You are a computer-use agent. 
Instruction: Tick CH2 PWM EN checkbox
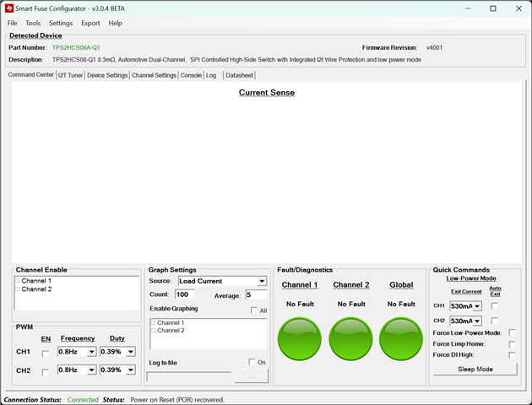[45, 372]
